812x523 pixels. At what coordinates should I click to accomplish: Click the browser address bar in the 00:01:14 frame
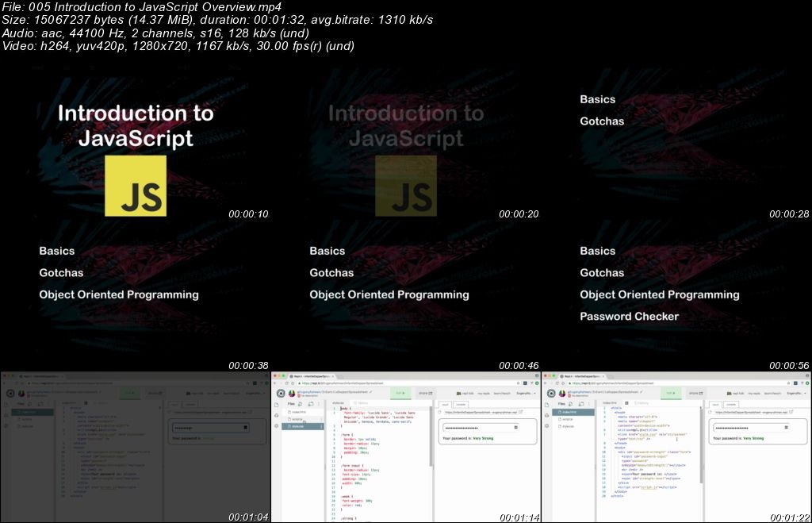[x=408, y=383]
